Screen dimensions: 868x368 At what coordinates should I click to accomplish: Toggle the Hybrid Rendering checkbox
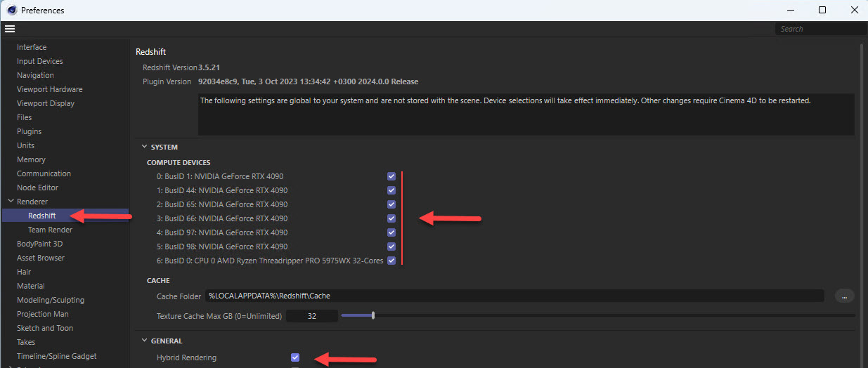pos(295,357)
